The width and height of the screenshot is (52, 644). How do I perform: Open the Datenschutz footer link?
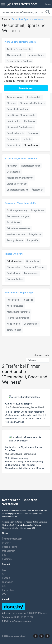(x=8, y=590)
